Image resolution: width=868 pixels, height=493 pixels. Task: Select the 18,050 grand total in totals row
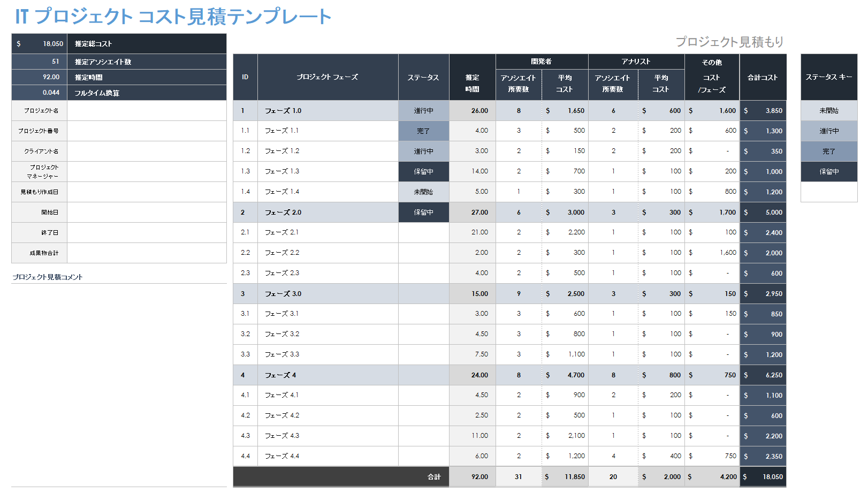763,477
